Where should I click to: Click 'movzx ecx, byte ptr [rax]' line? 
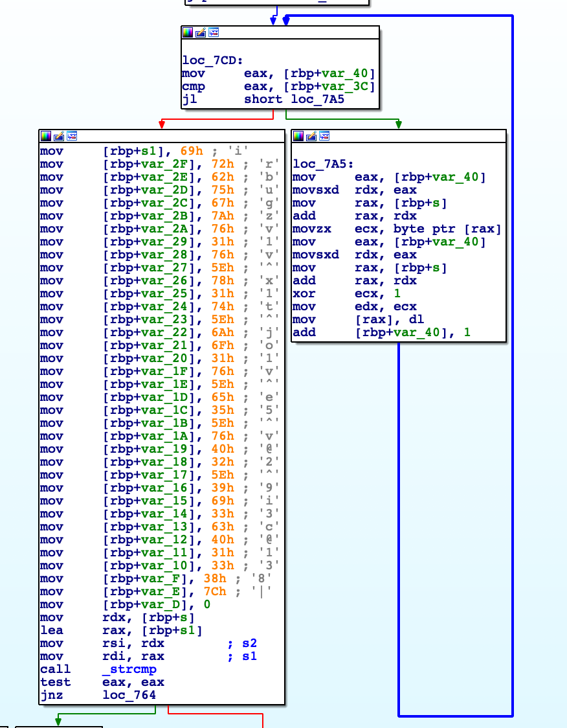tap(397, 229)
